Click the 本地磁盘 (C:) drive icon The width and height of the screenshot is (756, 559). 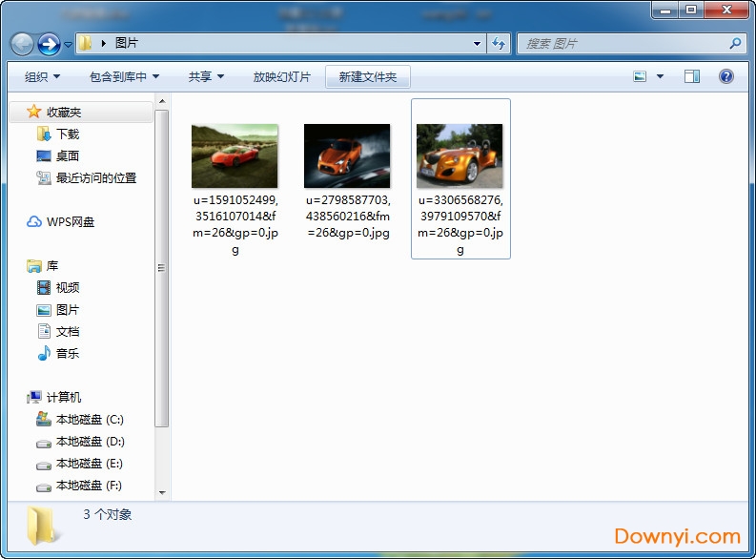coord(44,419)
